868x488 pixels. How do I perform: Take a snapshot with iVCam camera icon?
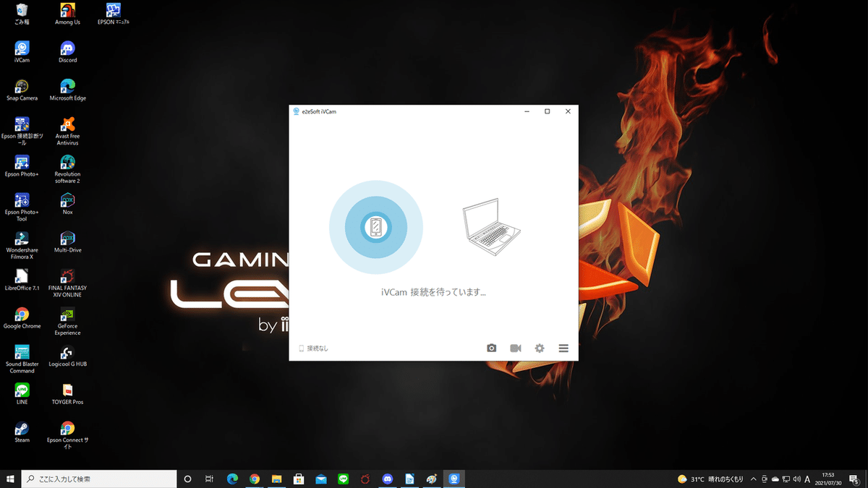point(492,348)
